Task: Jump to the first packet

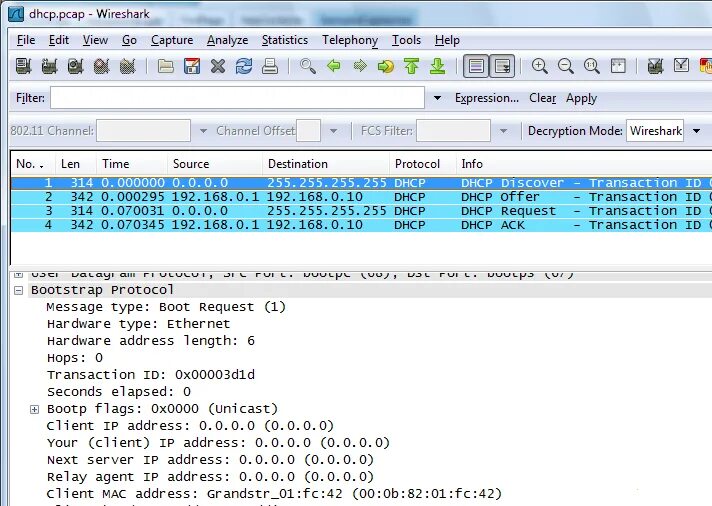Action: (411, 66)
